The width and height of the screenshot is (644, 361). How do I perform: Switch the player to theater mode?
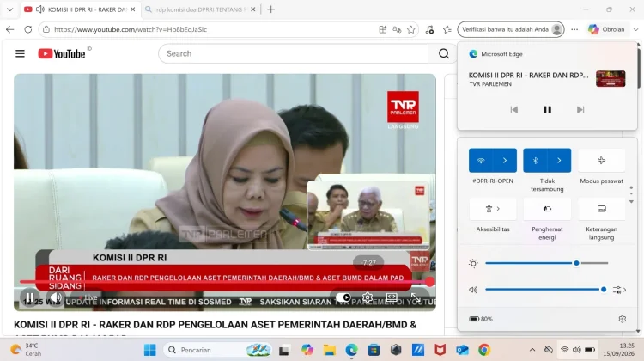coord(392,297)
